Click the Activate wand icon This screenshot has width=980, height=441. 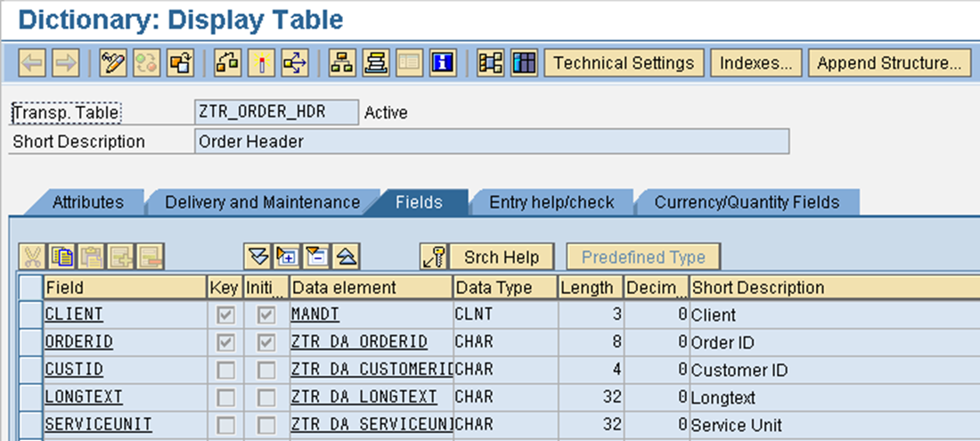click(x=262, y=63)
